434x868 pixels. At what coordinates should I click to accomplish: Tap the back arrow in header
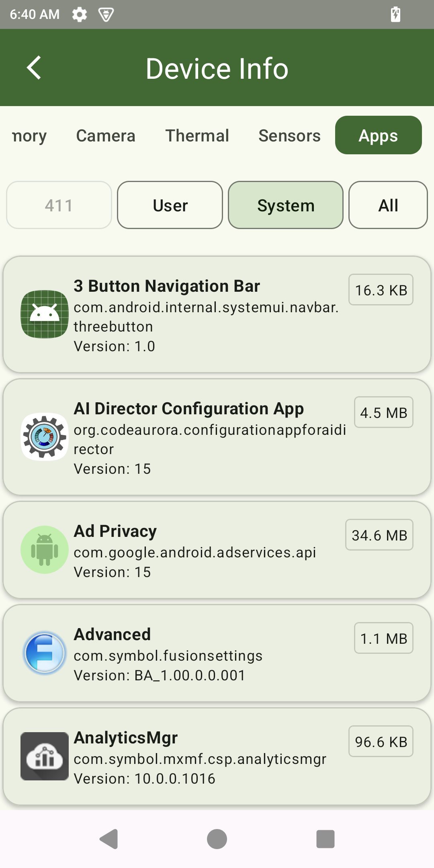(35, 68)
